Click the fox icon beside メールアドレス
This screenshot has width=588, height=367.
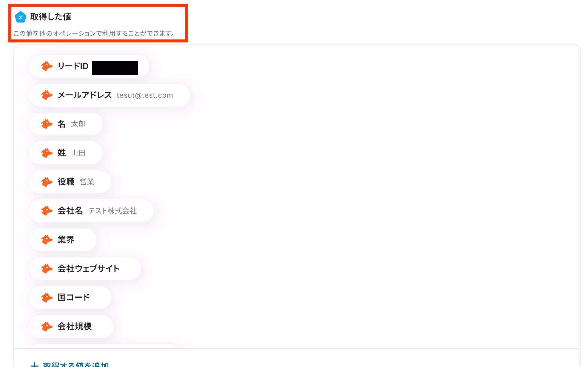[47, 95]
